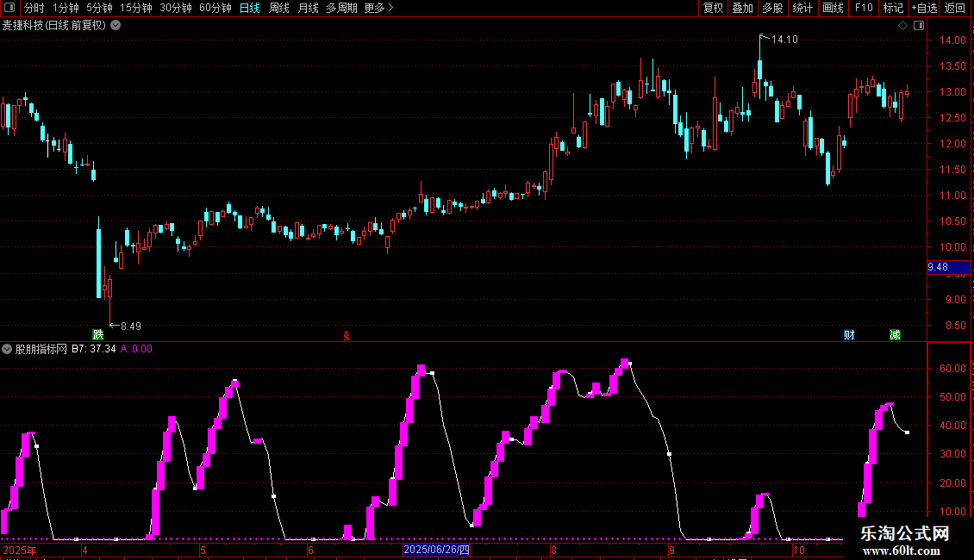Viewport: 974px width, 560px height.
Task: Open F10 company information
Action: pos(864,8)
